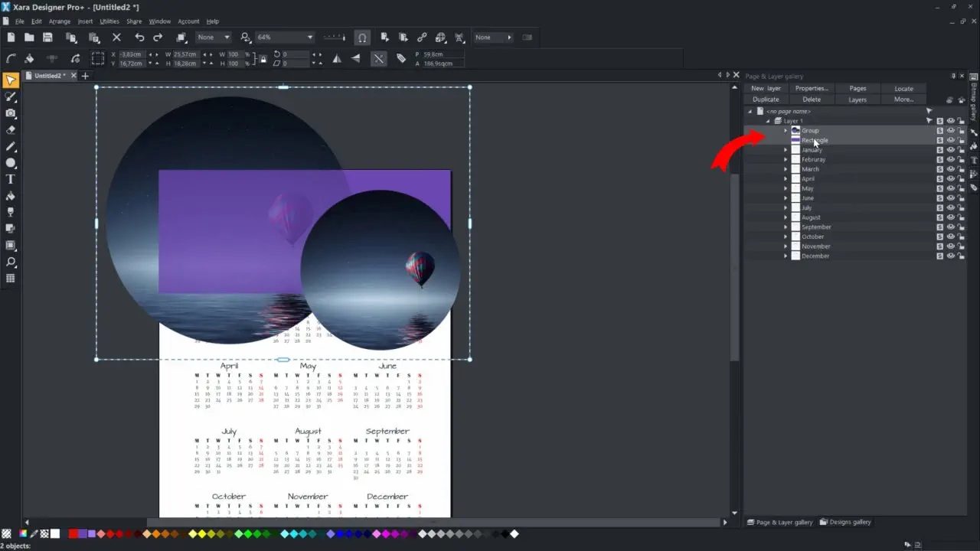
Task: Select the Zoom magnifier tool
Action: pos(11,262)
